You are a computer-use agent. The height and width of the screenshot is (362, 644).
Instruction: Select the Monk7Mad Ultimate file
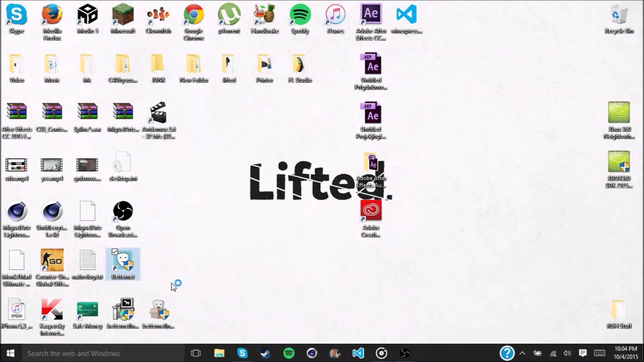point(17,268)
